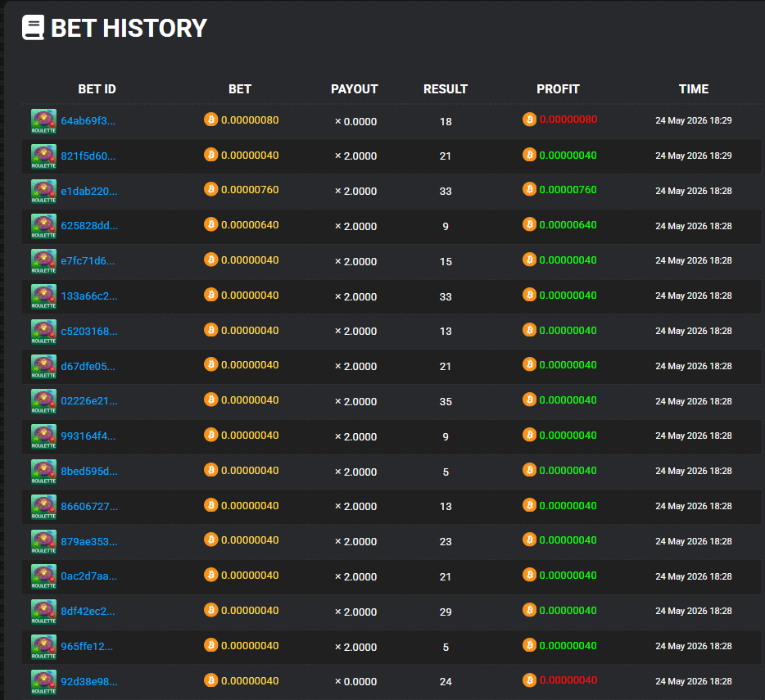Click bet amount 0.00000760

[250, 190]
